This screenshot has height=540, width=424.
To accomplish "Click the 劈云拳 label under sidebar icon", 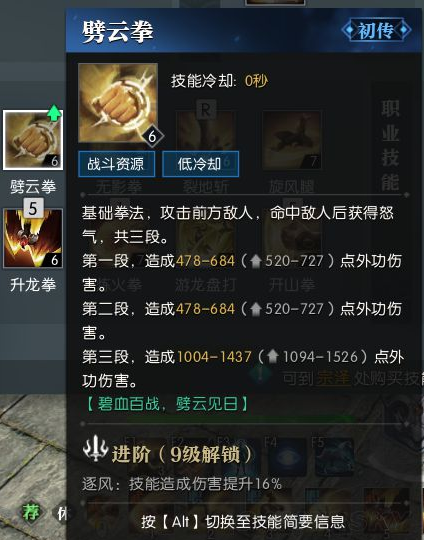I will coord(33,187).
